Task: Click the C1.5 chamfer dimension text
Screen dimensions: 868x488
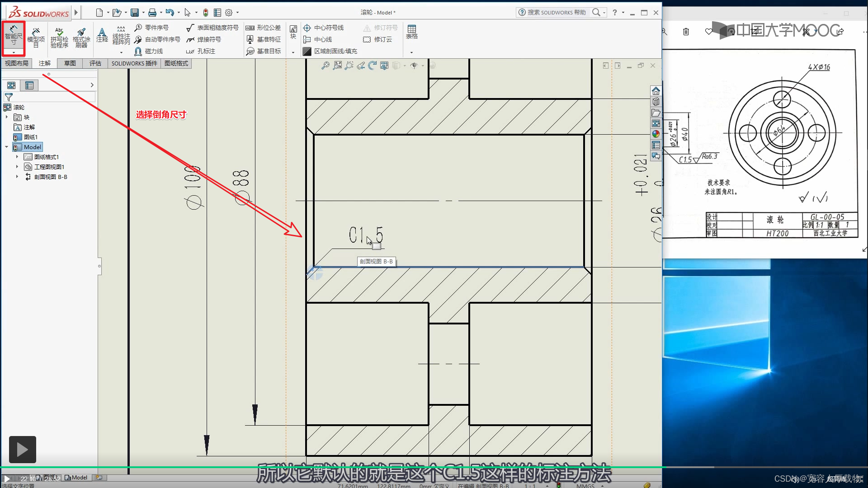Action: click(x=366, y=235)
